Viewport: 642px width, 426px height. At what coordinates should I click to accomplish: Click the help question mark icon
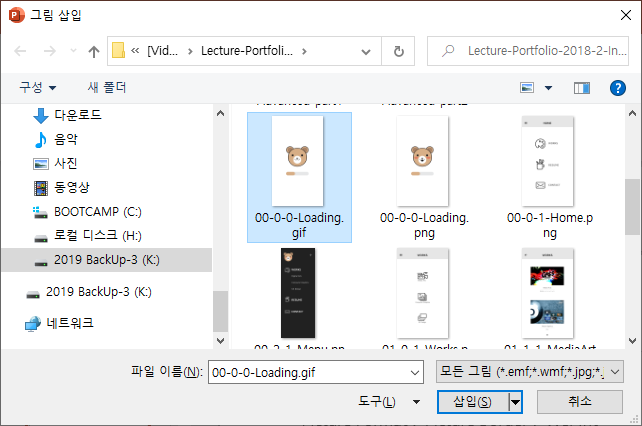pyautogui.click(x=617, y=88)
